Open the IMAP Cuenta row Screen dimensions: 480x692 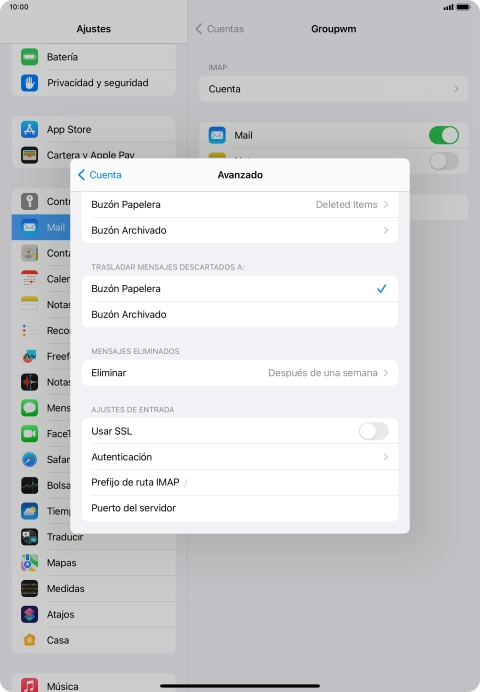[x=334, y=89]
